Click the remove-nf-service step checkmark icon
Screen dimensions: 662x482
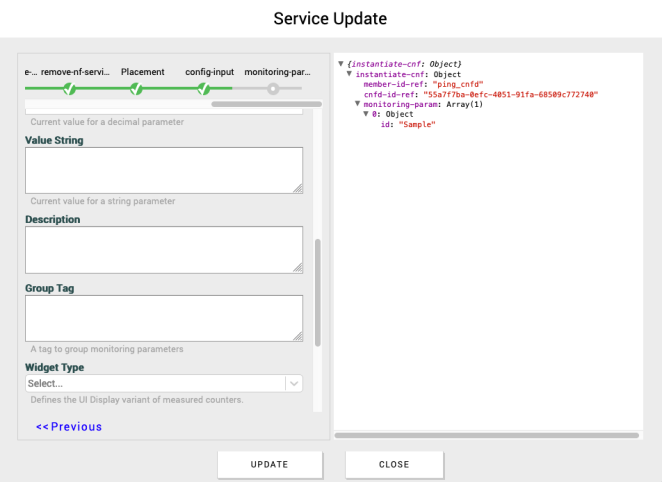[69, 89]
